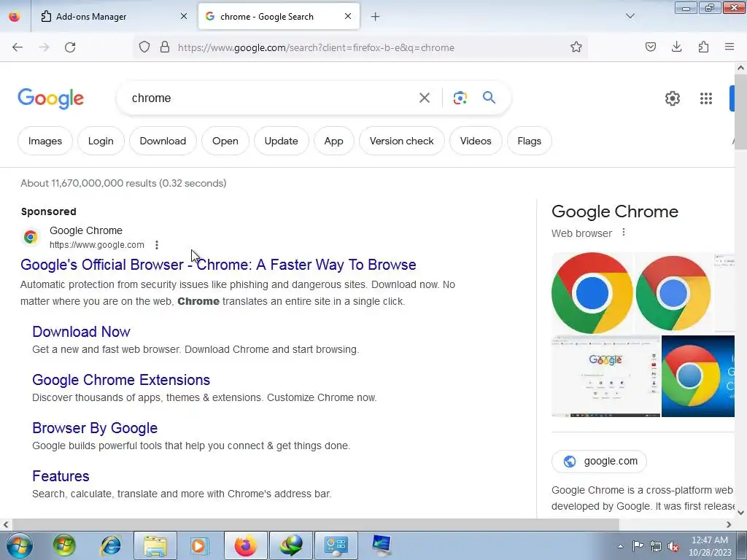Open the Downloads toolbar icon

pyautogui.click(x=676, y=47)
